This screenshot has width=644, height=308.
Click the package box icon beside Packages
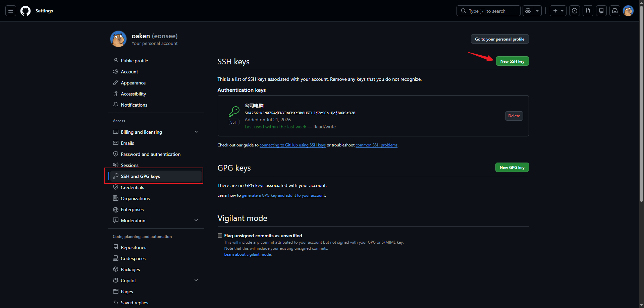click(116, 269)
